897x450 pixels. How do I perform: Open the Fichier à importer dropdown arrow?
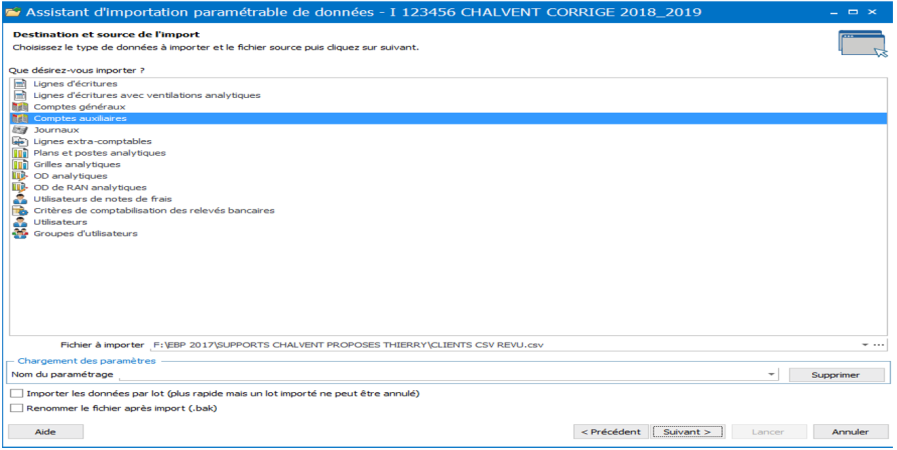(864, 345)
